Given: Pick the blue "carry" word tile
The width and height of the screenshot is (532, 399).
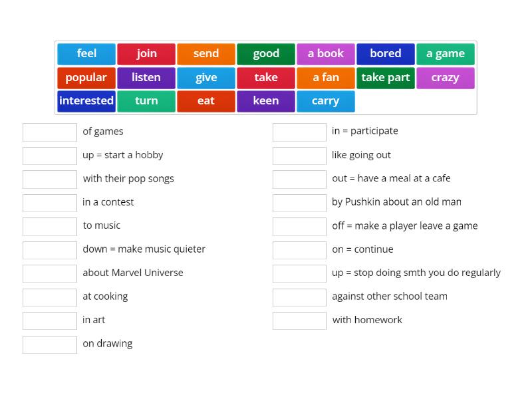Looking at the screenshot, I should click(x=326, y=101).
